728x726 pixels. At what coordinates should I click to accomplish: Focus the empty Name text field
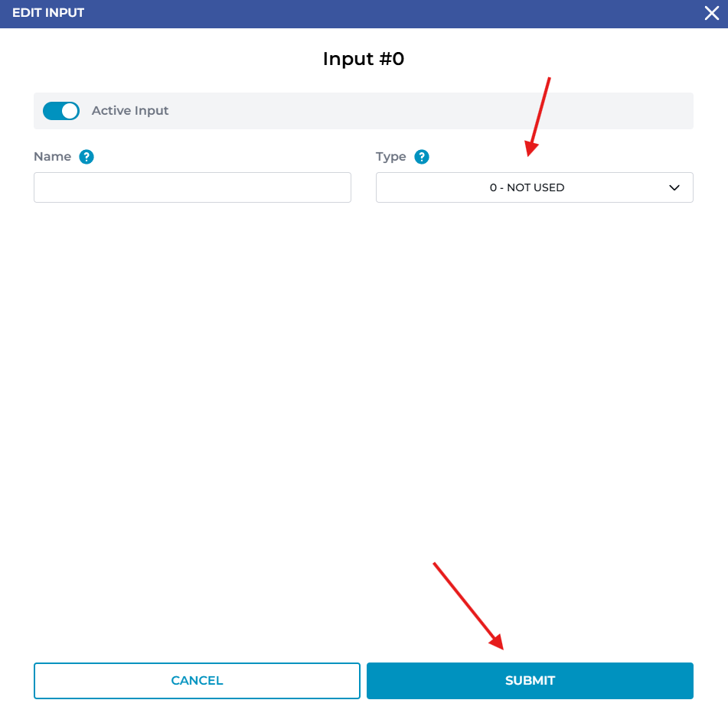(x=192, y=187)
